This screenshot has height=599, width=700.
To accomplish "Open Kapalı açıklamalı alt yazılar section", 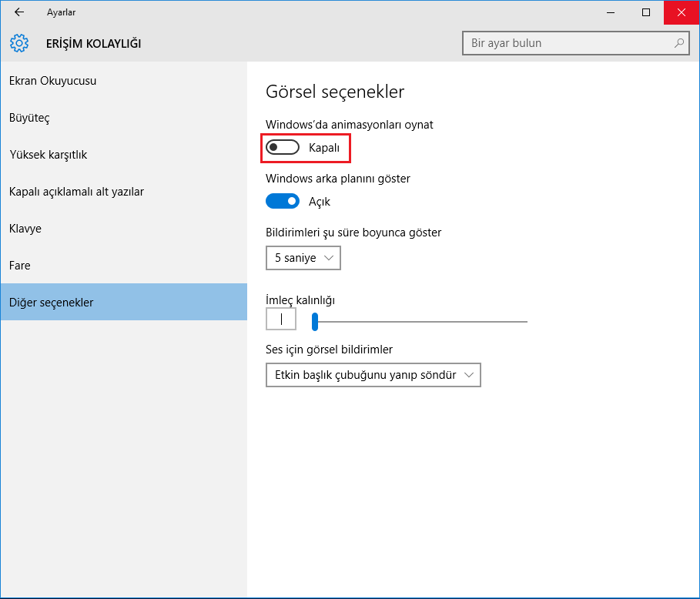I will [x=76, y=192].
